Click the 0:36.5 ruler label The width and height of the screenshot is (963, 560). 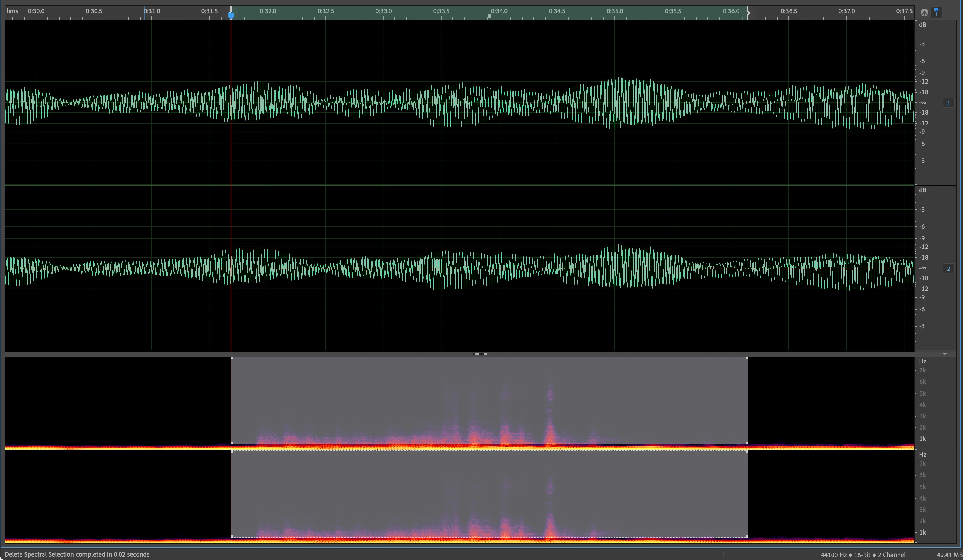789,11
